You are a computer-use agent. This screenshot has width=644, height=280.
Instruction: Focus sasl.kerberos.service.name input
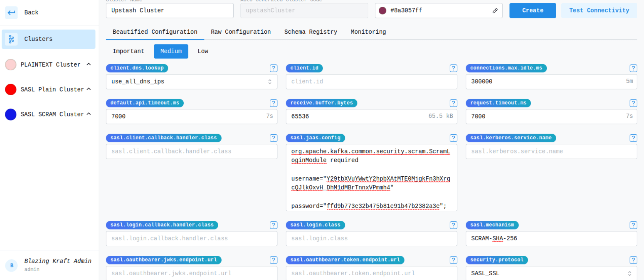pos(552,151)
